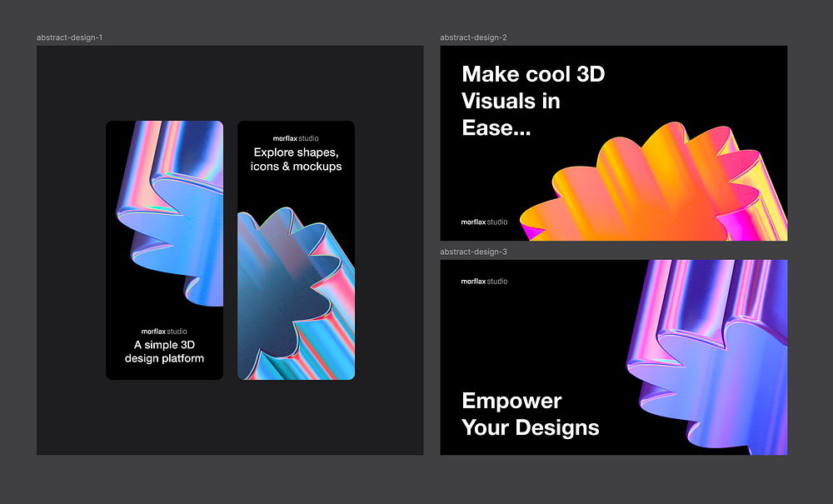This screenshot has height=504, width=833.
Task: Click the 'Make cool 3D Visuals in Ease...' headline
Action: point(533,101)
